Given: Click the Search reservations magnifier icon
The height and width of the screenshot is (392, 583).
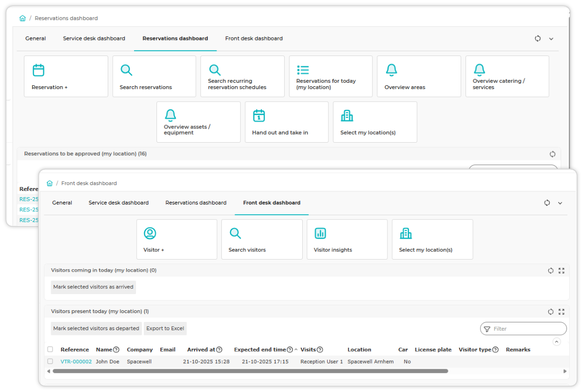Looking at the screenshot, I should pyautogui.click(x=126, y=70).
